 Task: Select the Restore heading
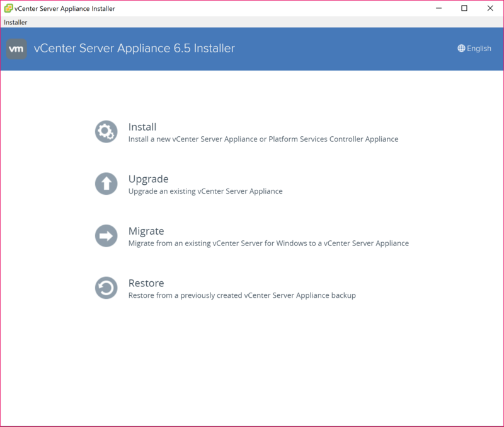click(x=146, y=283)
